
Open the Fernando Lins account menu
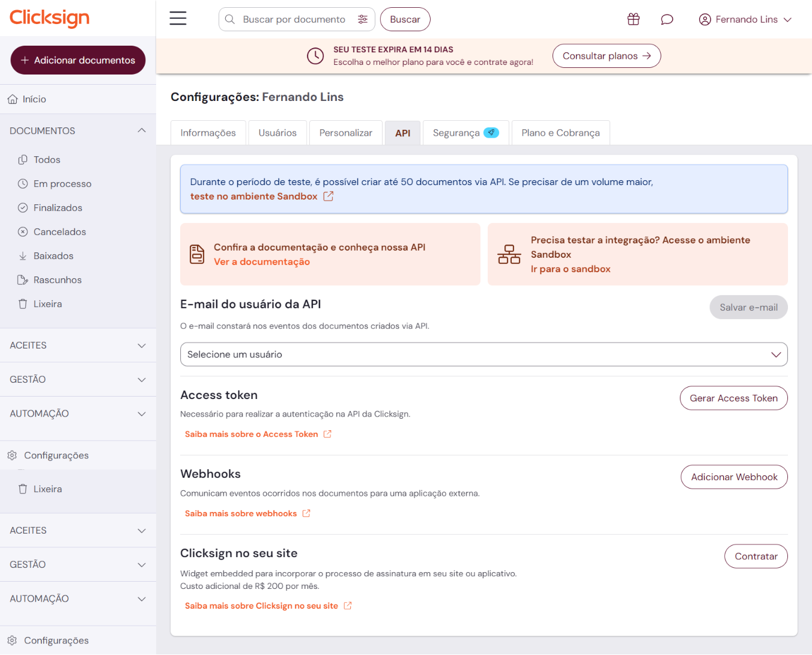pos(745,19)
